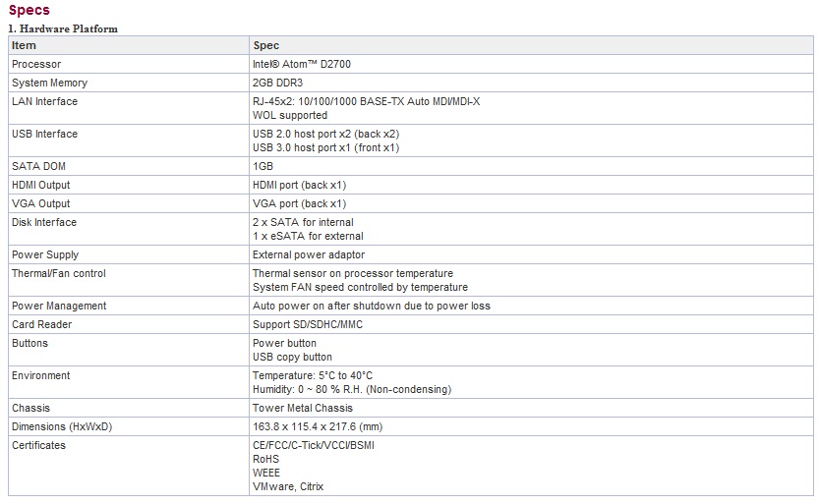
Task: Select the LAN Interface row label
Action: click(44, 101)
